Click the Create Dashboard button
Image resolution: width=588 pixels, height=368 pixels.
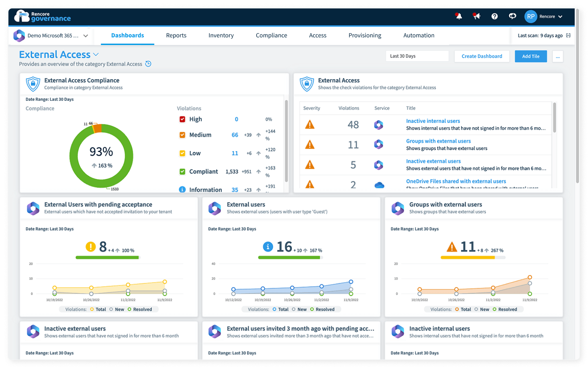pyautogui.click(x=482, y=56)
